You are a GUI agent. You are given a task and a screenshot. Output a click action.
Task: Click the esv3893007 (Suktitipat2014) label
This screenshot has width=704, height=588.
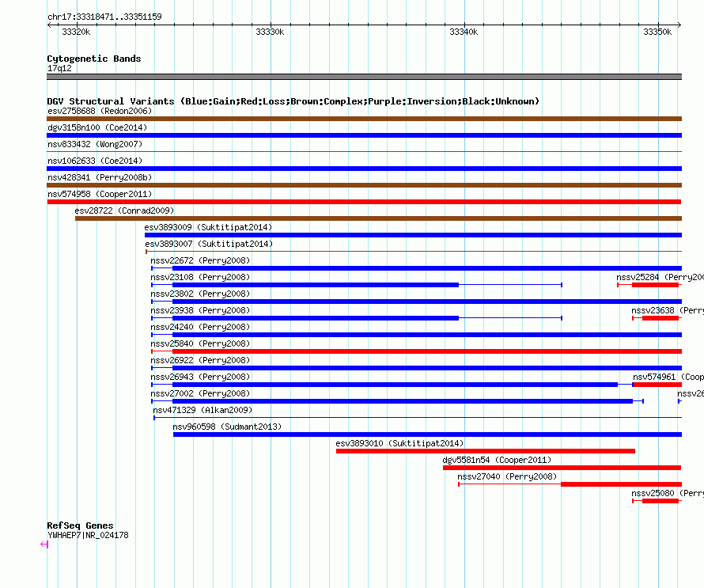click(209, 244)
